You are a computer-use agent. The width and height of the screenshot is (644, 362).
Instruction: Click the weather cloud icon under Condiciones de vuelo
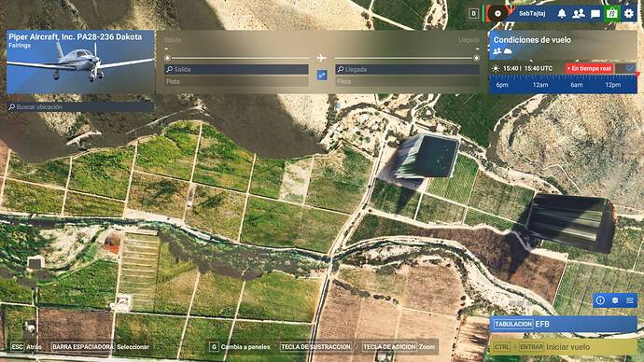508,51
